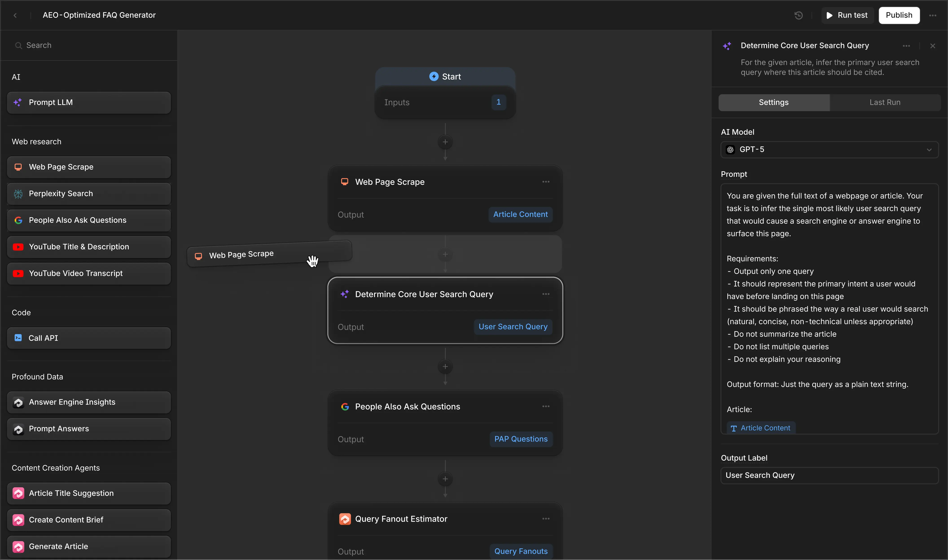Select the Answer Engine Insights block

tap(88, 402)
